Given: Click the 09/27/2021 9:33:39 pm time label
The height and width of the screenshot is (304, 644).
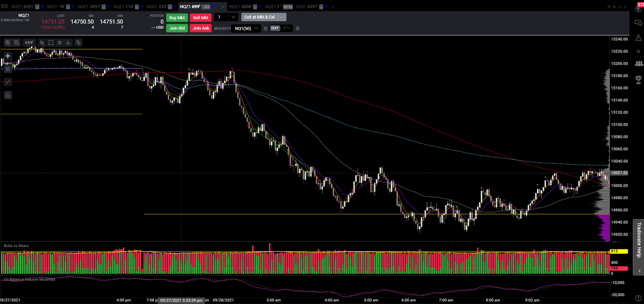Looking at the screenshot, I should (181, 300).
